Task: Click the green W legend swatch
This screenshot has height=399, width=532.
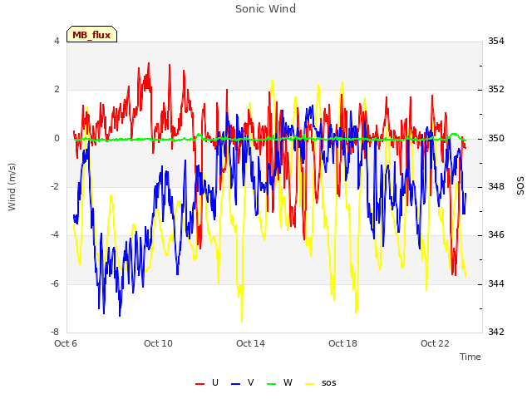Action: tap(272, 384)
